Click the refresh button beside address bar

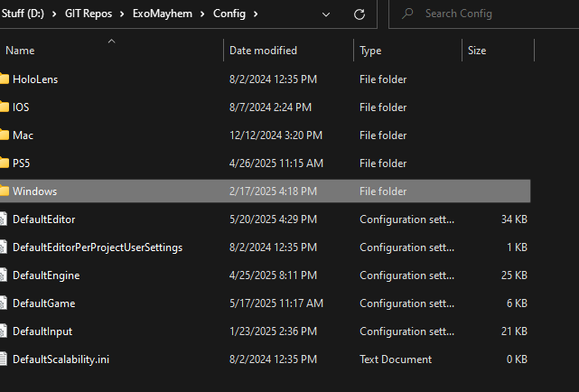[359, 14]
